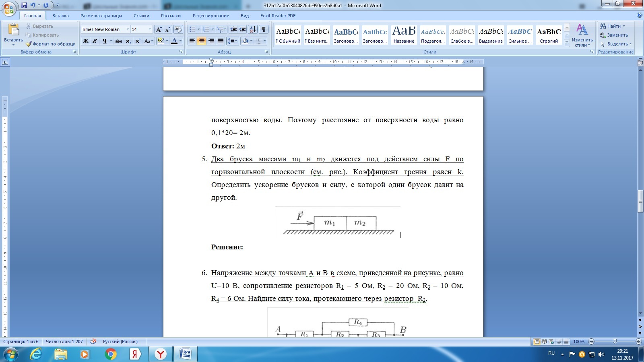
Task: Open Word help question mark
Action: point(640,15)
